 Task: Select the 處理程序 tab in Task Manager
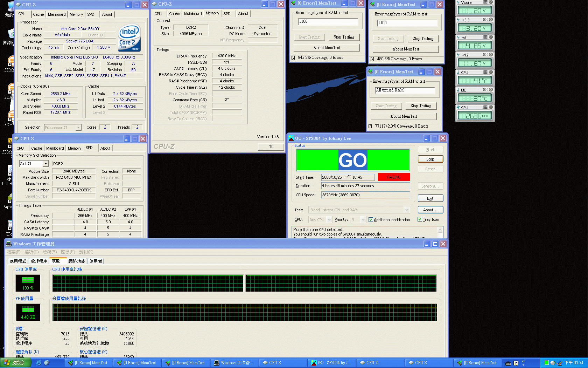(x=39, y=261)
